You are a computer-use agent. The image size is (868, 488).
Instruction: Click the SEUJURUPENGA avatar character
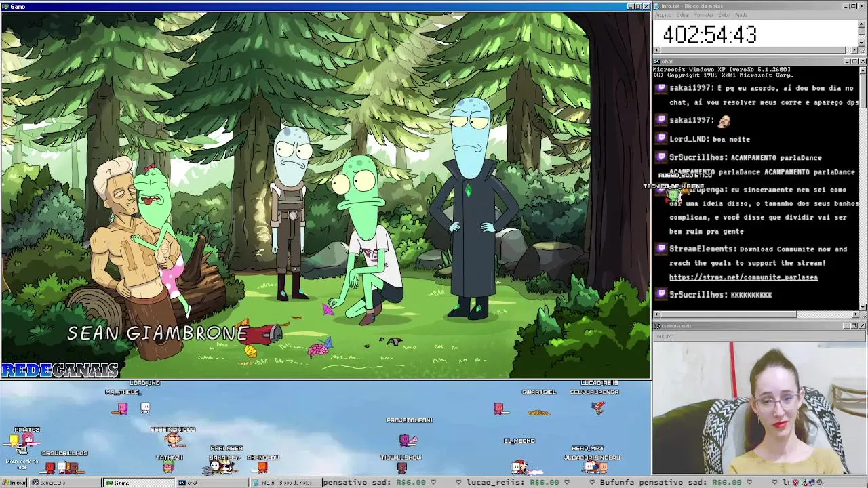click(x=597, y=407)
